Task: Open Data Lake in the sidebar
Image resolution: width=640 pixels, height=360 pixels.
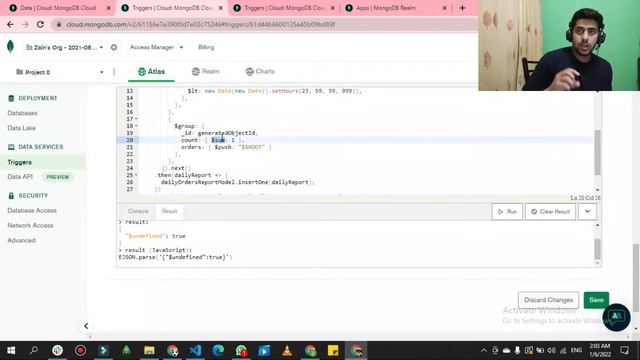Action: tap(22, 128)
